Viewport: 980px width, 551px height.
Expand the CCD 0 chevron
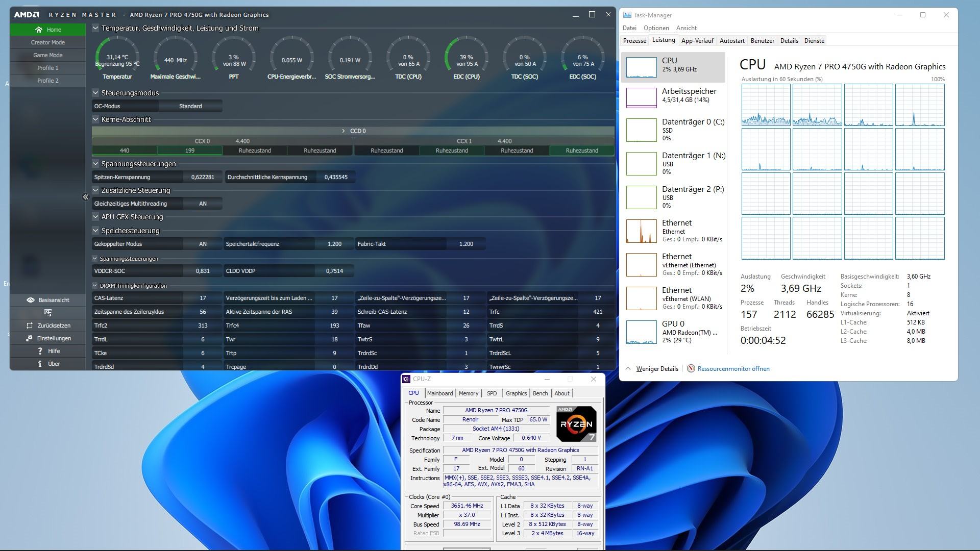[344, 131]
